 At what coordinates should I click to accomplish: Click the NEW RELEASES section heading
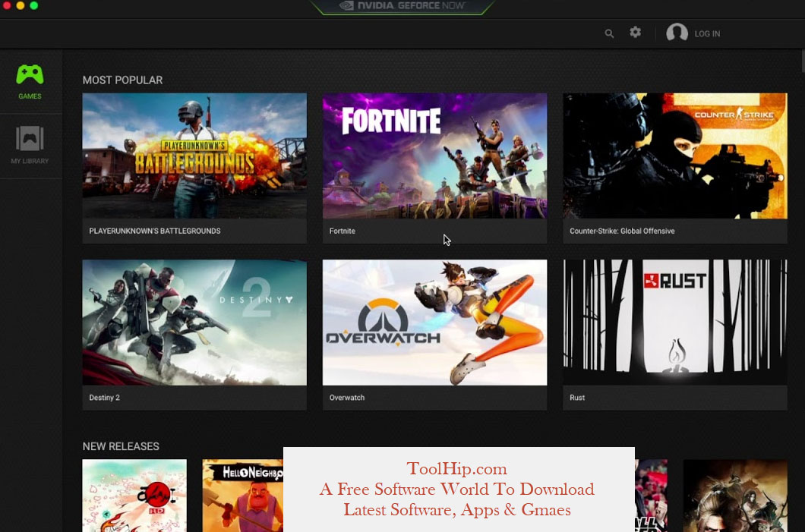pos(121,446)
